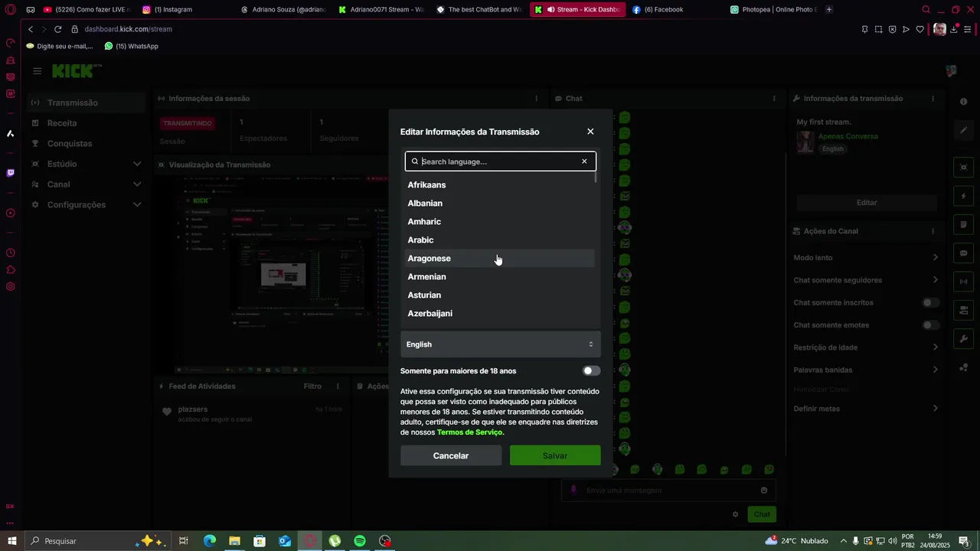
Task: Click the Salvar button
Action: point(555,455)
